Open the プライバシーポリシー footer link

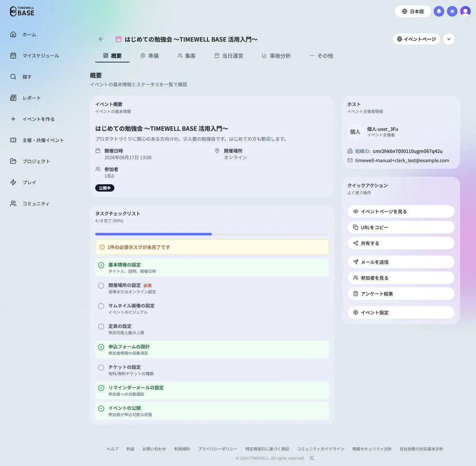coord(218,449)
